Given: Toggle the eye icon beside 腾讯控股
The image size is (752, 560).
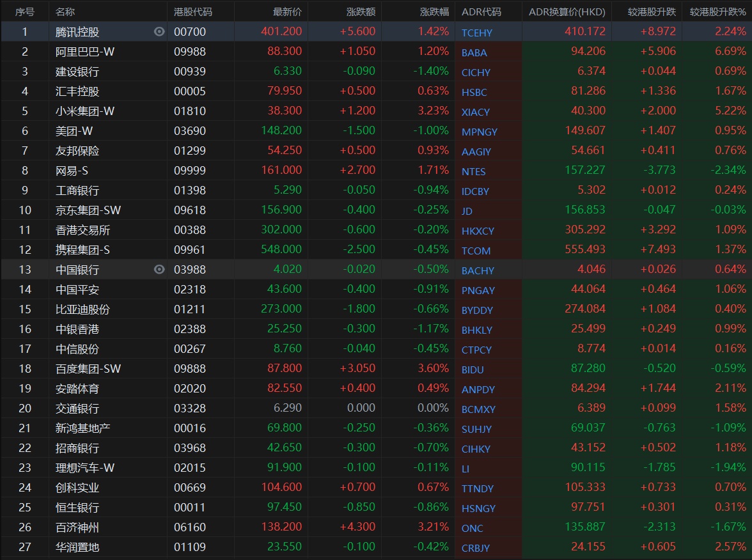Looking at the screenshot, I should tap(159, 32).
